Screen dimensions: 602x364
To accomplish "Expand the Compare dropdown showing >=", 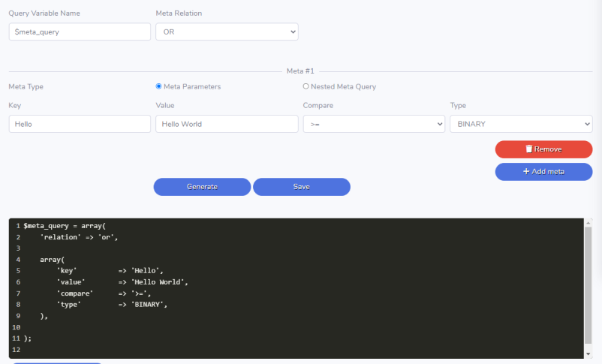I will [374, 124].
